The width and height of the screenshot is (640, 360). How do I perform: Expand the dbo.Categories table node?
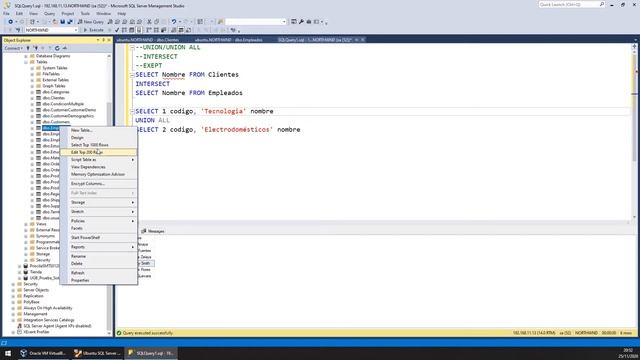point(32,92)
